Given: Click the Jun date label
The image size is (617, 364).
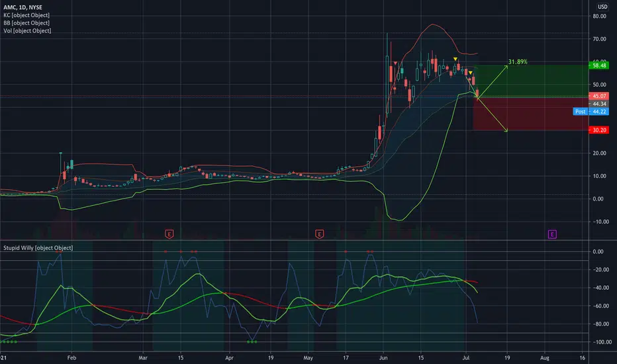Looking at the screenshot, I should point(383,357).
